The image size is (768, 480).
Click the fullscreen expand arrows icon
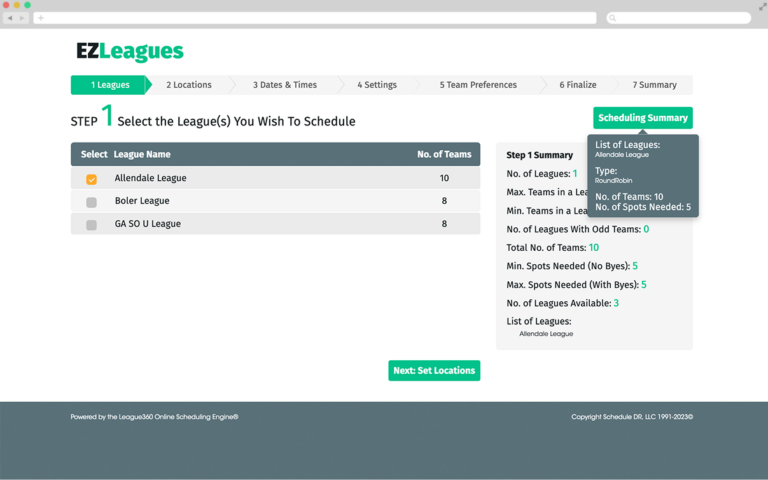click(762, 6)
